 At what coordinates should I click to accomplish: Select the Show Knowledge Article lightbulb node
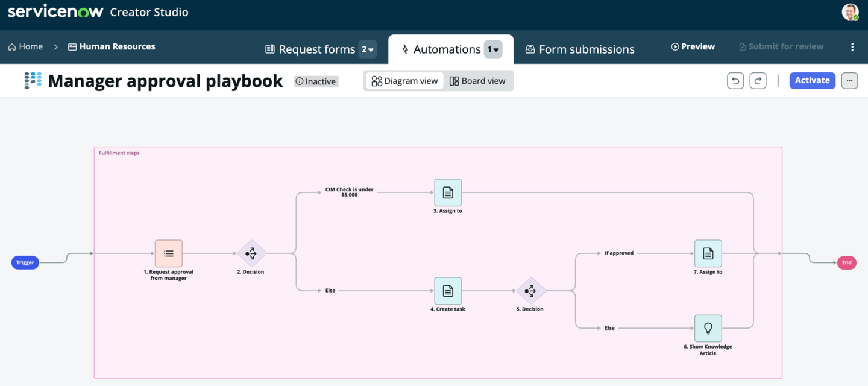coord(708,328)
